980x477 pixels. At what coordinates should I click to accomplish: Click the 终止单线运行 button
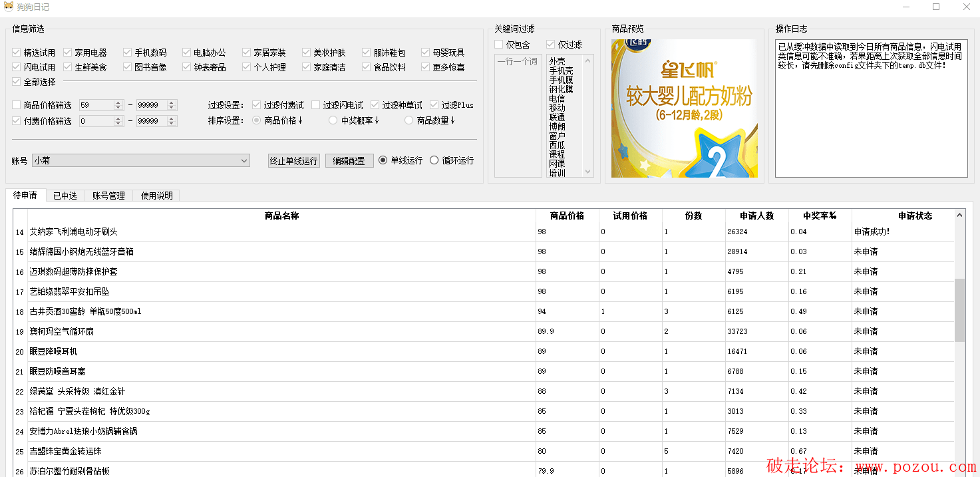[x=293, y=161]
